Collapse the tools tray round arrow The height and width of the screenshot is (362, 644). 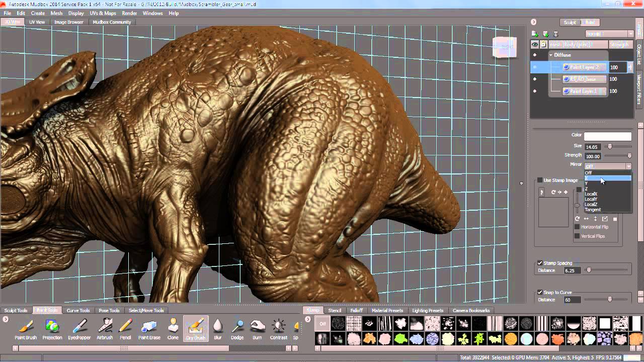tap(6, 319)
